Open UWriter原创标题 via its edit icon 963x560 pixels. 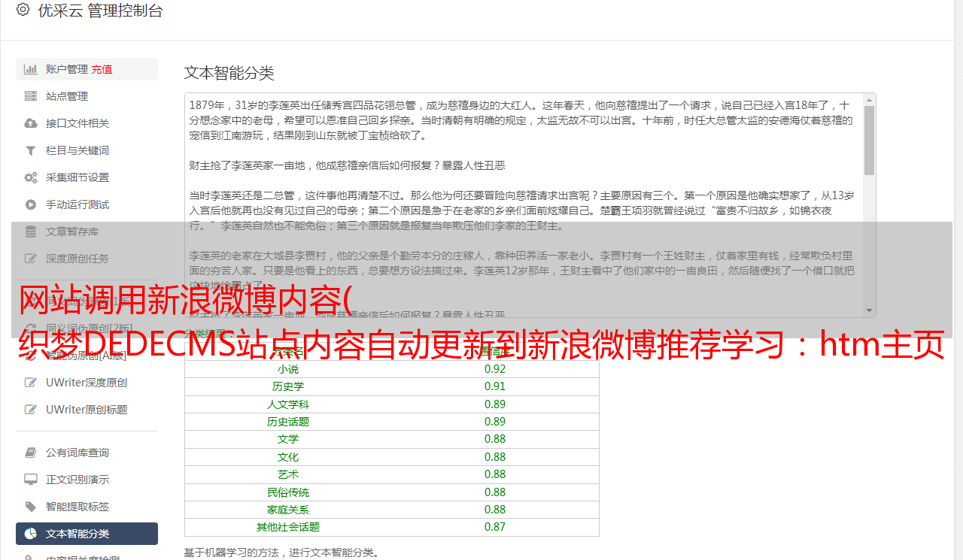pyautogui.click(x=31, y=410)
